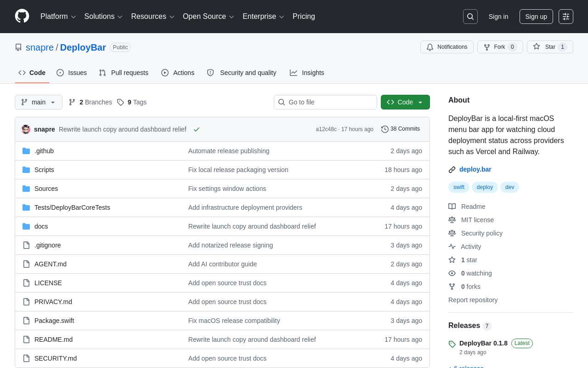Click the fork icon beside 0 forks
Screen dimensions: 588x368
(x=452, y=287)
